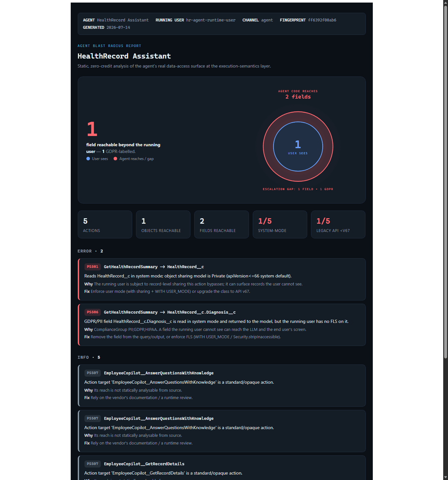Click the large red 1 field count
The width and height of the screenshot is (448, 480).
point(92,129)
